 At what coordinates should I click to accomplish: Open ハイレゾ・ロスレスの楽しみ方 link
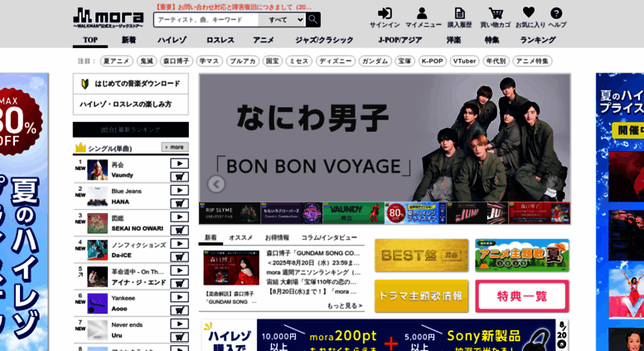point(131,105)
